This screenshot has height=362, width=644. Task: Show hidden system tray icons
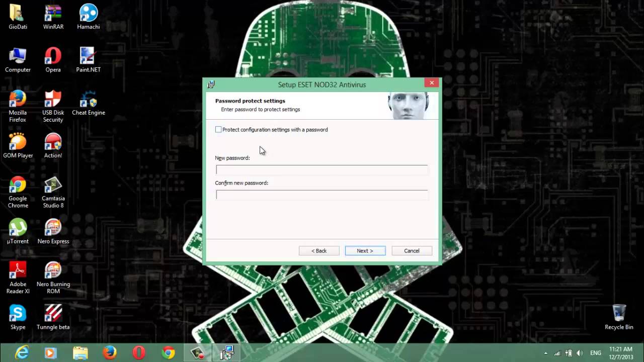click(546, 353)
